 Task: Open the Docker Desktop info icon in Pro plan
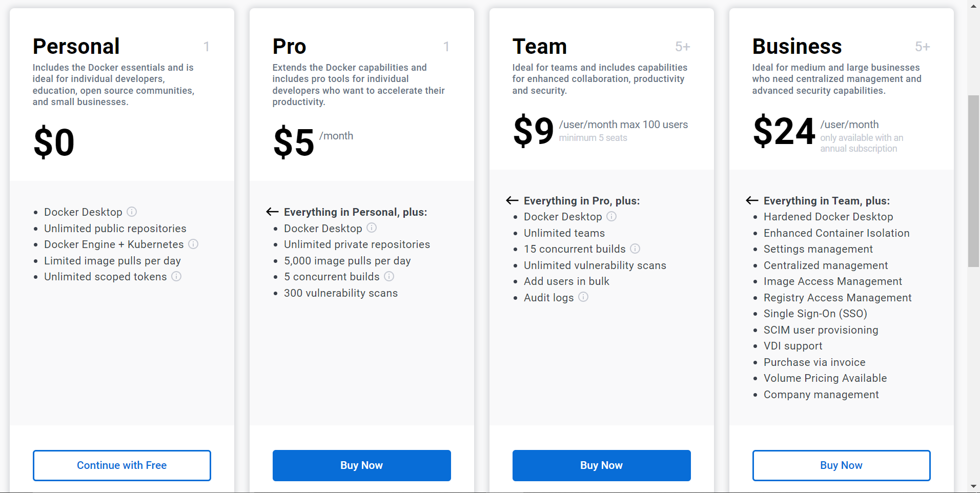click(x=371, y=228)
